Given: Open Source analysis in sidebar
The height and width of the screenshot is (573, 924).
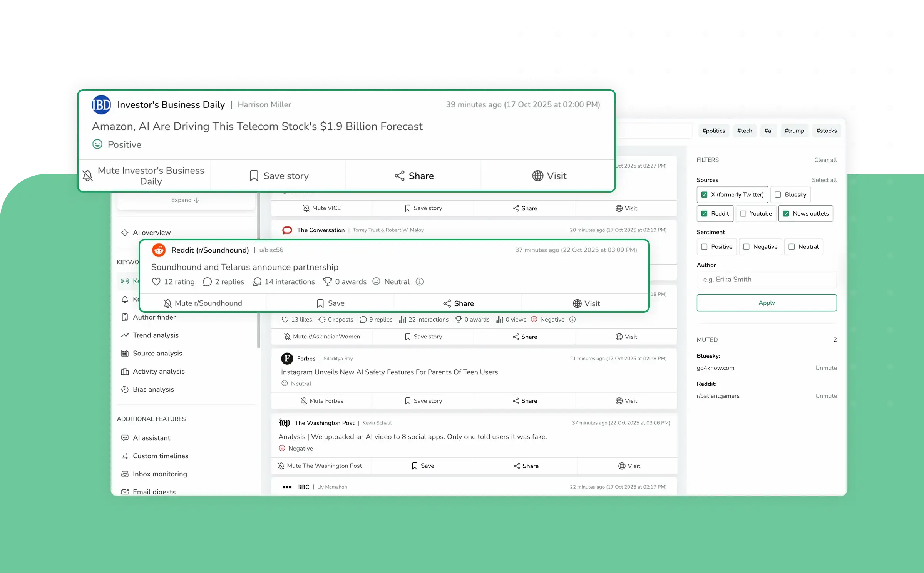Looking at the screenshot, I should (157, 353).
